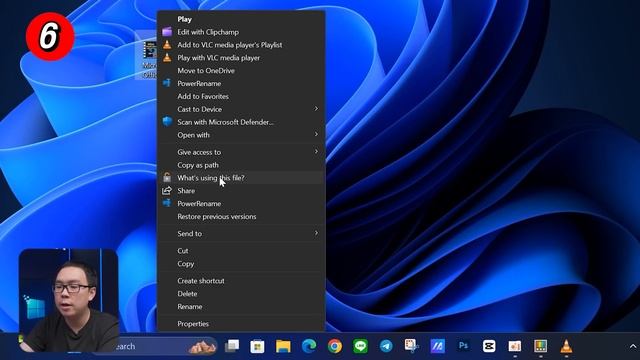Click the Clipchamp icon to edit the video
This screenshot has height=360, width=640.
(167, 32)
